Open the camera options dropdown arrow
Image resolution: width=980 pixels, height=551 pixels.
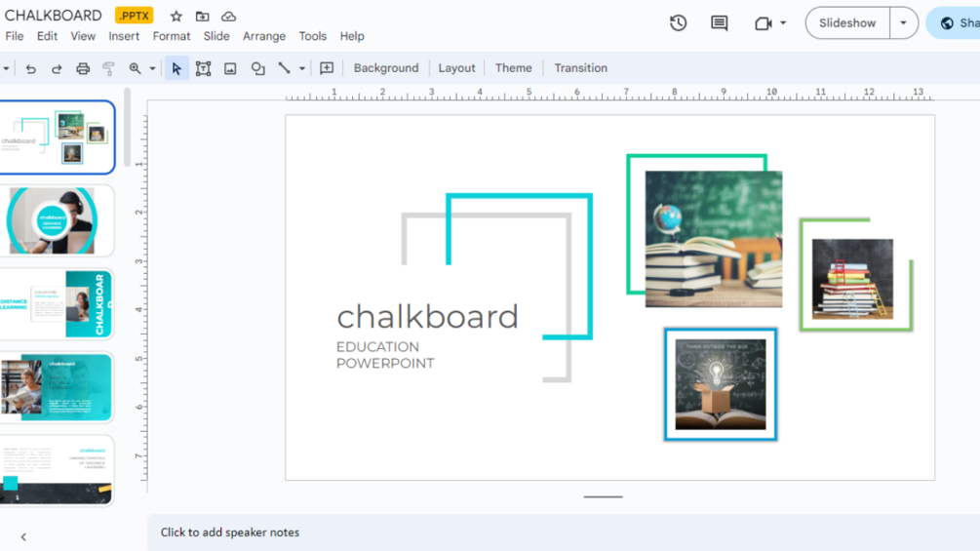783,23
